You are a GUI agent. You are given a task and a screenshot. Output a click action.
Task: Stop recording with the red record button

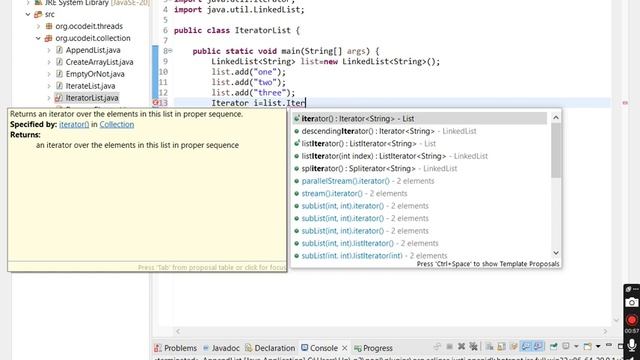[631, 320]
